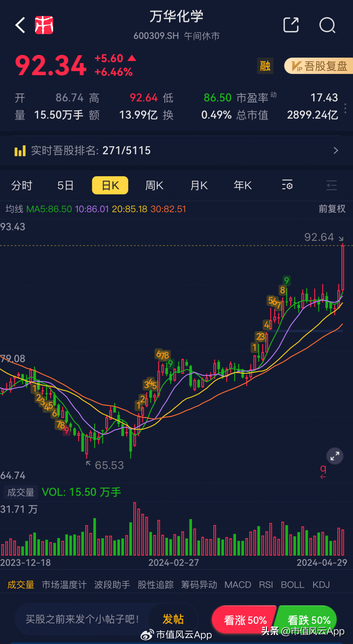Image resolution: width=353 pixels, height=644 pixels.
Task: Tap the 融 margin trading badge
Action: (265, 66)
